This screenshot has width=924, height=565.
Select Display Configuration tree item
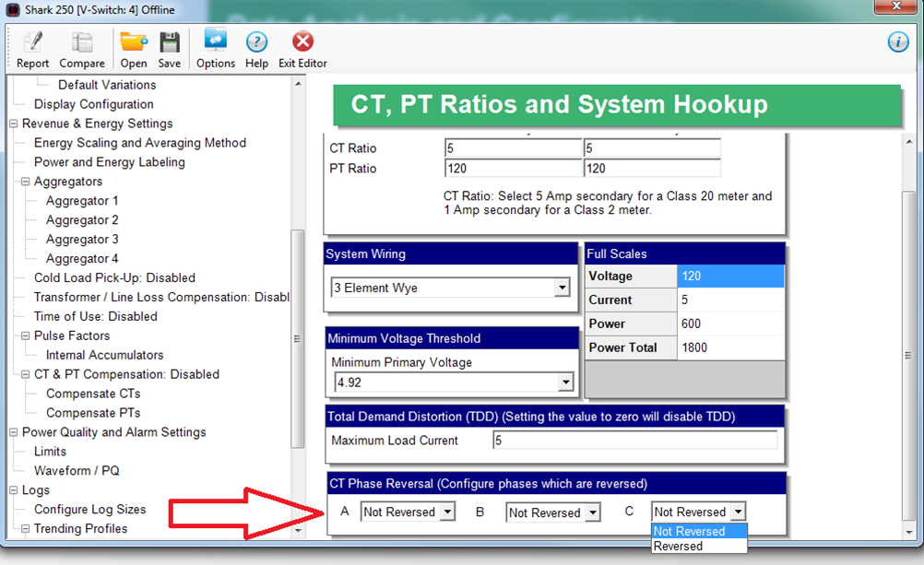pyautogui.click(x=94, y=104)
